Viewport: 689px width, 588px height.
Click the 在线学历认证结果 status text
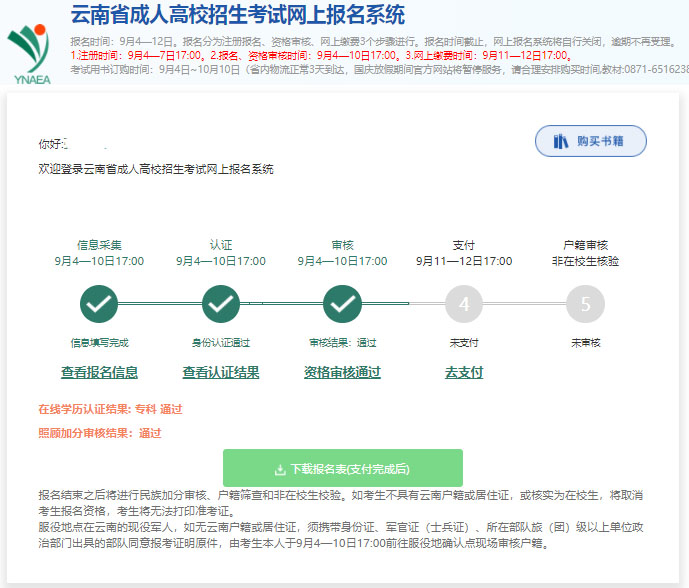pos(110,409)
